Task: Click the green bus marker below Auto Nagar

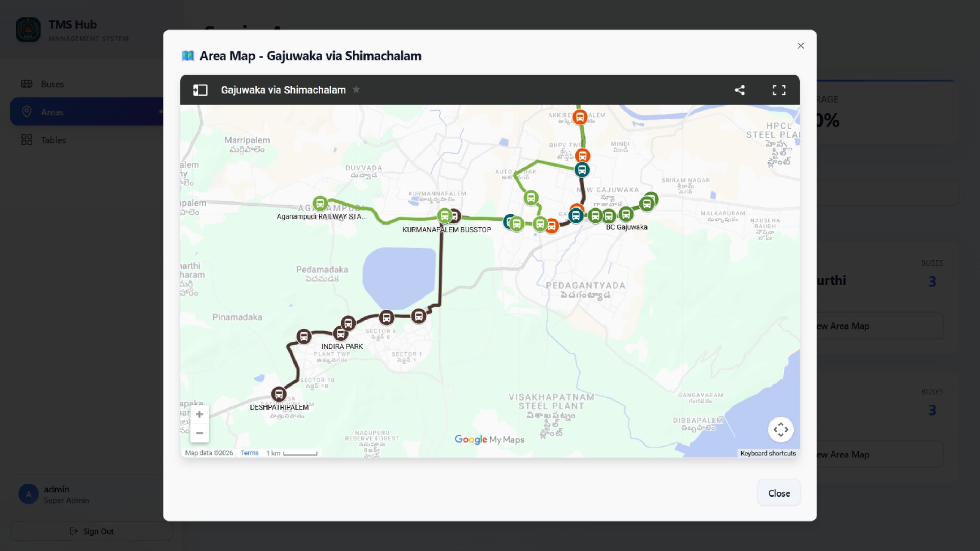Action: tap(531, 198)
